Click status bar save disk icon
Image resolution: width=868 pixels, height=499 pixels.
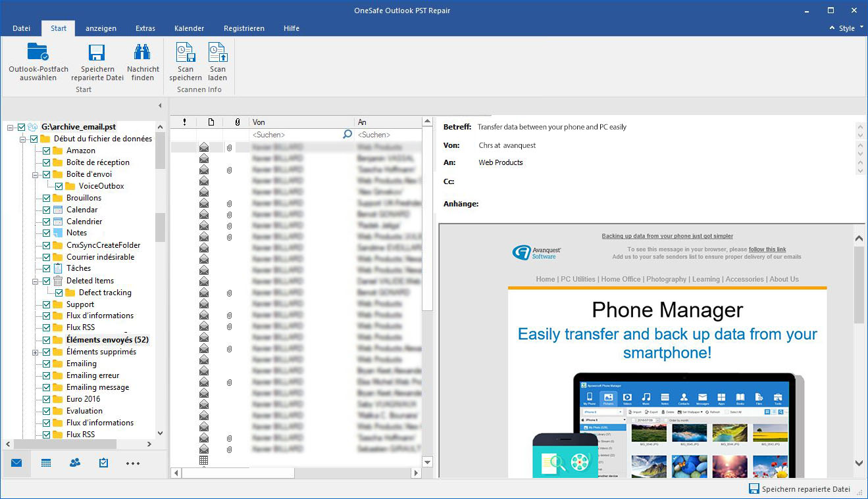pos(754,489)
